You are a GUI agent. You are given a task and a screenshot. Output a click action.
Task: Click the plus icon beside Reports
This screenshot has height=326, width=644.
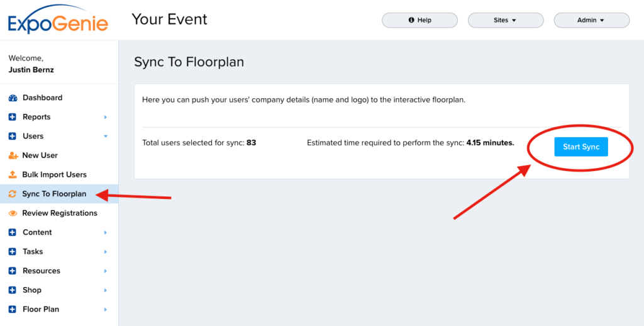[x=13, y=117]
